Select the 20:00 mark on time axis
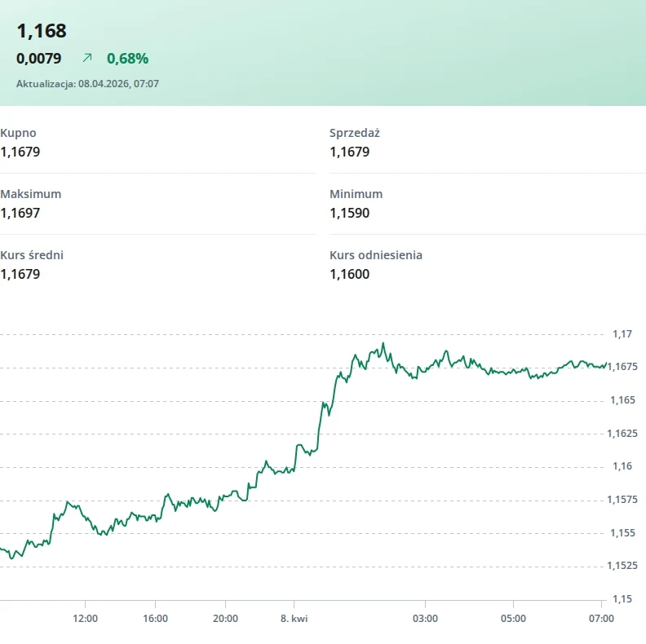 (225, 619)
